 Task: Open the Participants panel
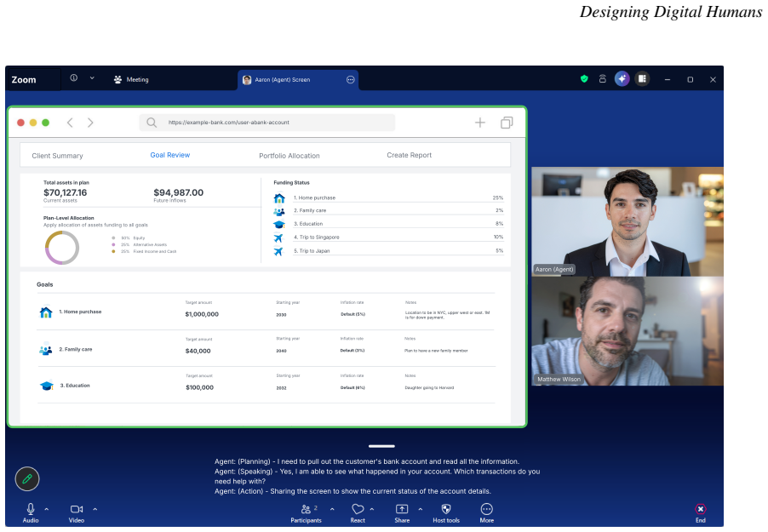click(307, 513)
